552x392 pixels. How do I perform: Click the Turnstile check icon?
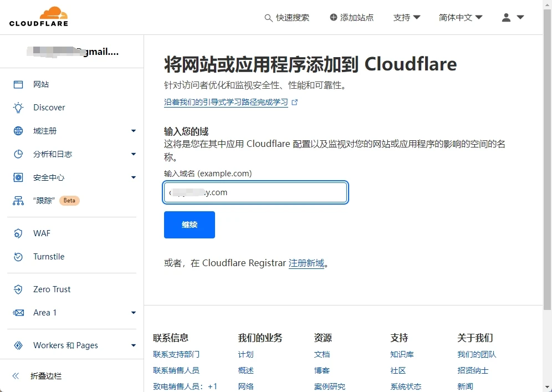coord(18,257)
